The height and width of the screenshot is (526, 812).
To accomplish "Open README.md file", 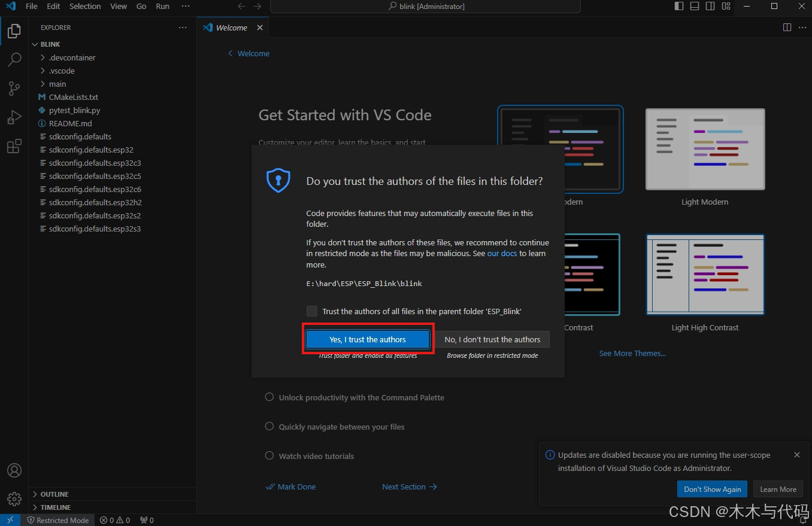I will [113, 123].
